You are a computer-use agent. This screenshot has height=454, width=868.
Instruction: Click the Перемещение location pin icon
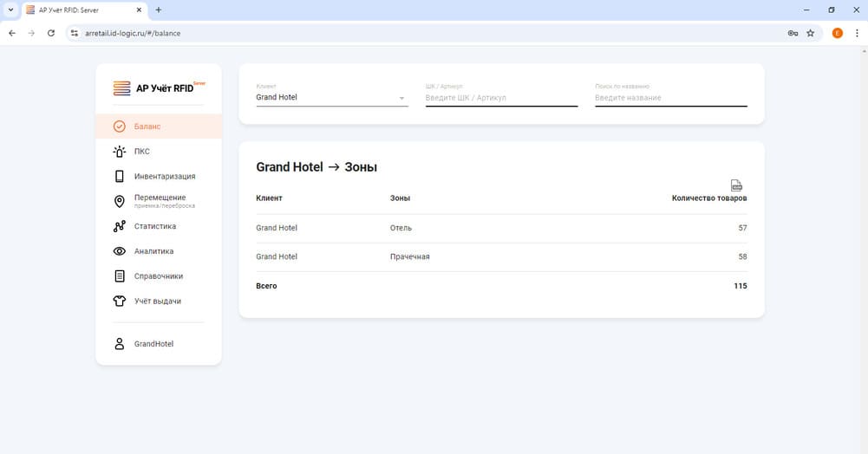pos(120,201)
